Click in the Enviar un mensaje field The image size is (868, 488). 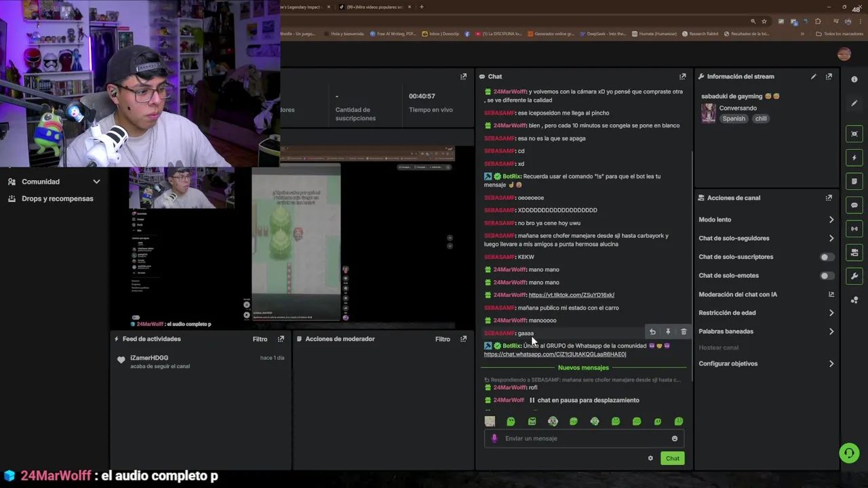tap(584, 439)
